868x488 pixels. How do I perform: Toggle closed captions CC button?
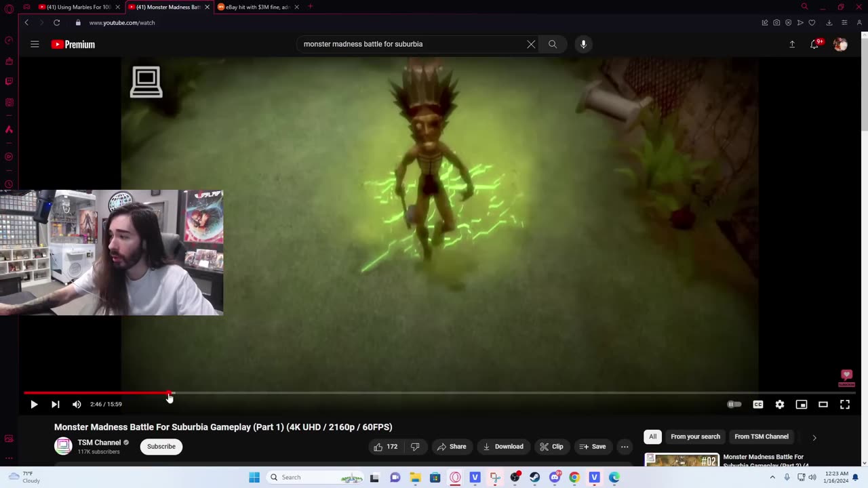pos(758,404)
